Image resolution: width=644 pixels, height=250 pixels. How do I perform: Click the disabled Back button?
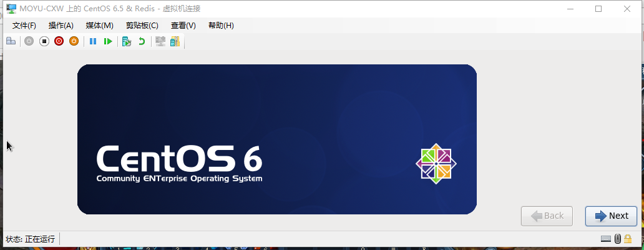pyautogui.click(x=547, y=216)
